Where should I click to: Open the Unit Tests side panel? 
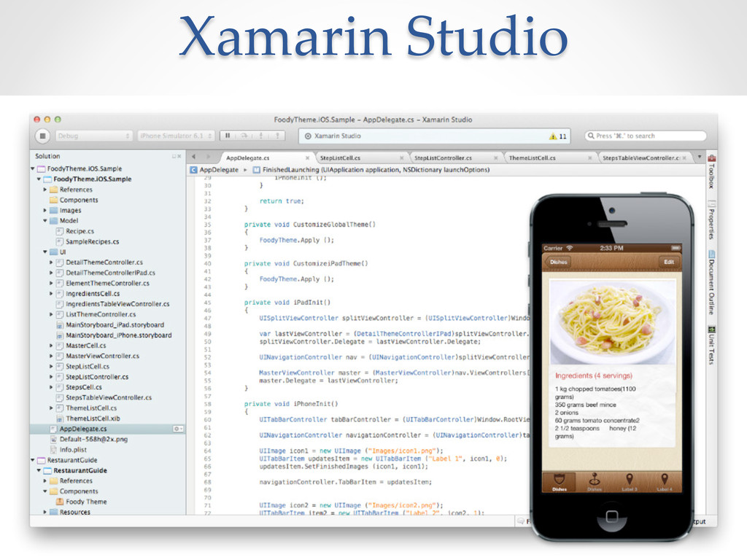(x=711, y=346)
